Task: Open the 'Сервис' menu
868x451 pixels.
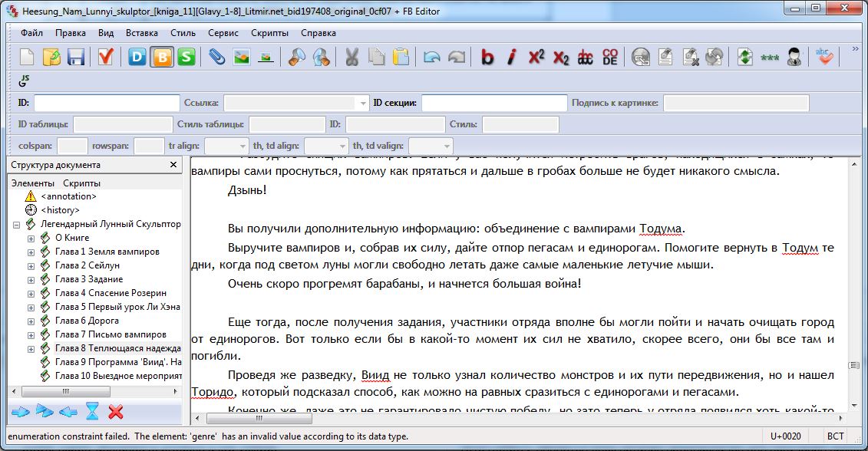Action: (223, 33)
